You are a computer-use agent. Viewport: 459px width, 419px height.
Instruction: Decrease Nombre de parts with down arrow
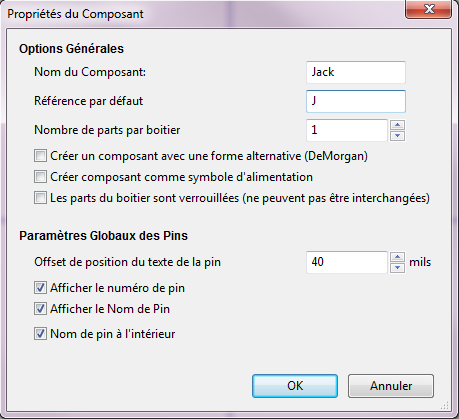tap(397, 135)
